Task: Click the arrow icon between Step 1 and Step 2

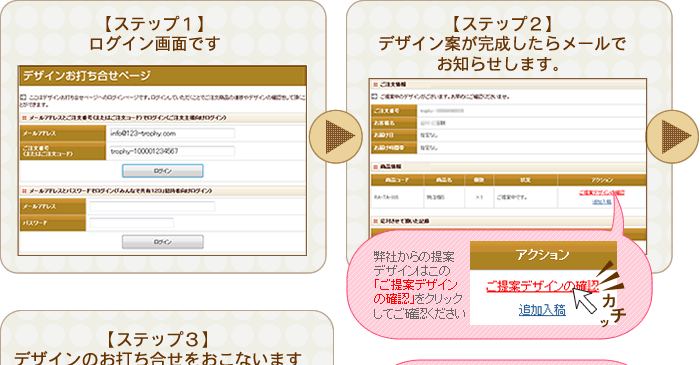Action: tap(336, 136)
